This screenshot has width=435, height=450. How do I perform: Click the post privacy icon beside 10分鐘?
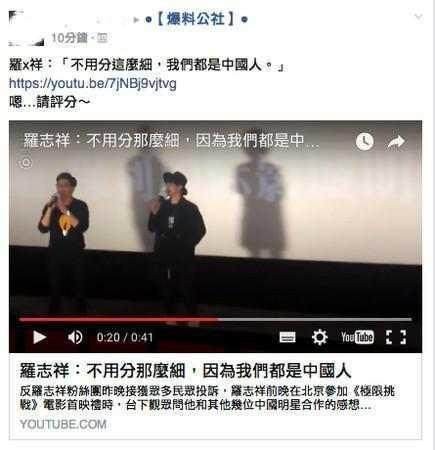[102, 39]
